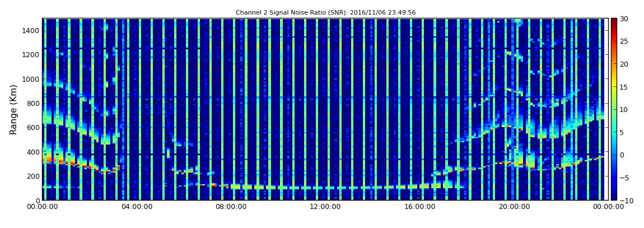Click the colorbar label 20
The height and width of the screenshot is (228, 644).
coord(624,64)
